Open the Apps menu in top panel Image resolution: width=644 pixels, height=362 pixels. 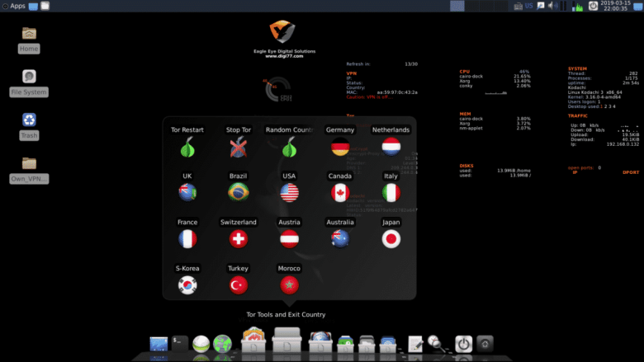(x=13, y=6)
